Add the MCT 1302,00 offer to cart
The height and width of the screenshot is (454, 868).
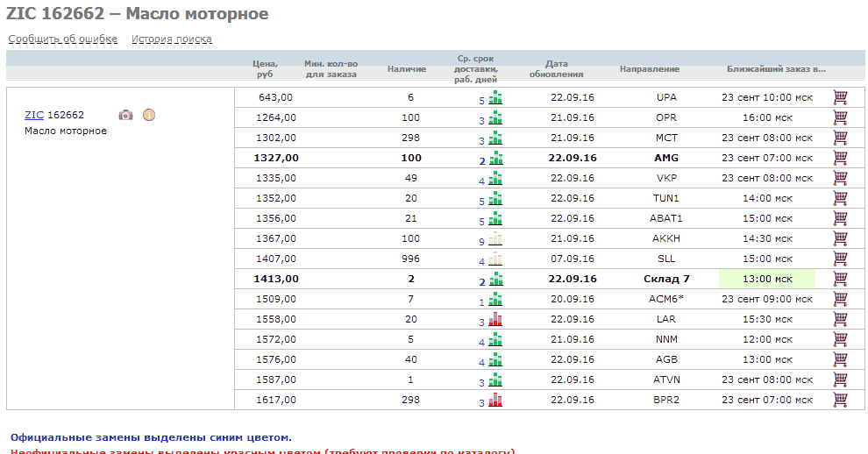pyautogui.click(x=840, y=138)
